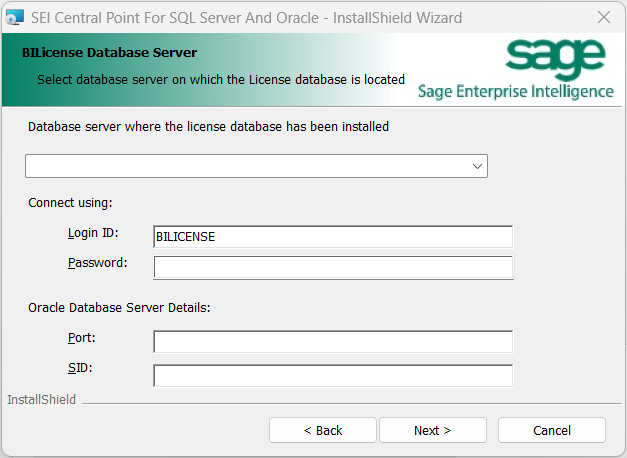Click the Sage logo in header
Image resolution: width=627 pixels, height=458 pixels.
[x=555, y=58]
